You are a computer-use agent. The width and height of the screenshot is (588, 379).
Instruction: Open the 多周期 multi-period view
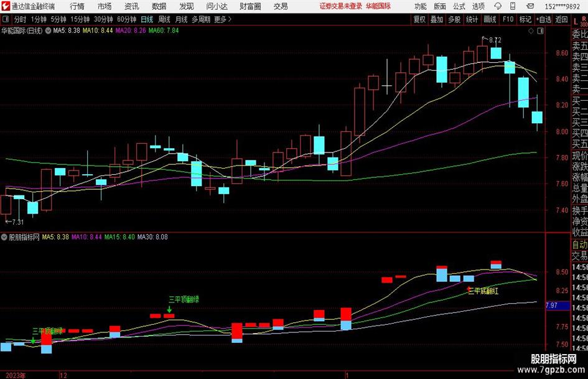201,19
